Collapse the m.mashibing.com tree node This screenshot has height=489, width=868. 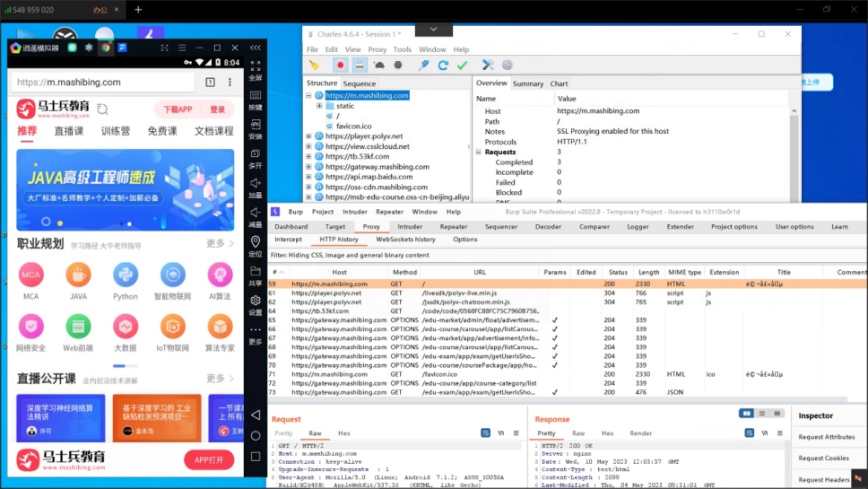tap(308, 95)
